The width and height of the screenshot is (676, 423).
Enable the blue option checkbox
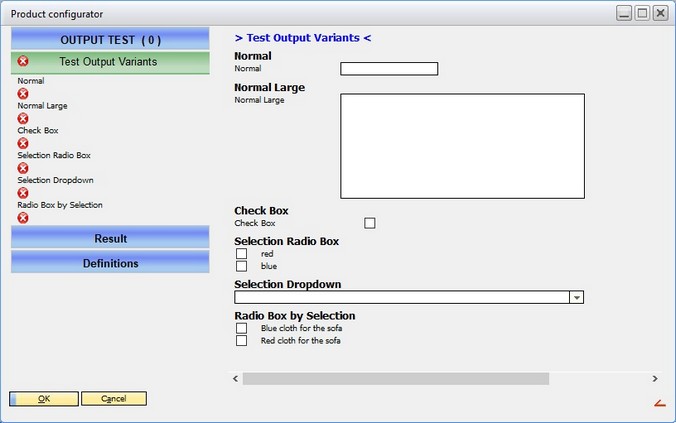pyautogui.click(x=241, y=266)
